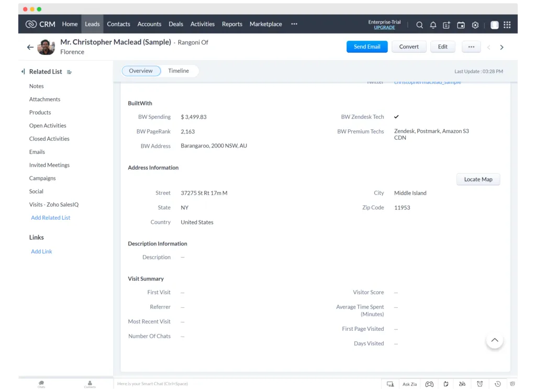This screenshot has width=536, height=392.
Task: Click the quick create record icon
Action: (446, 25)
